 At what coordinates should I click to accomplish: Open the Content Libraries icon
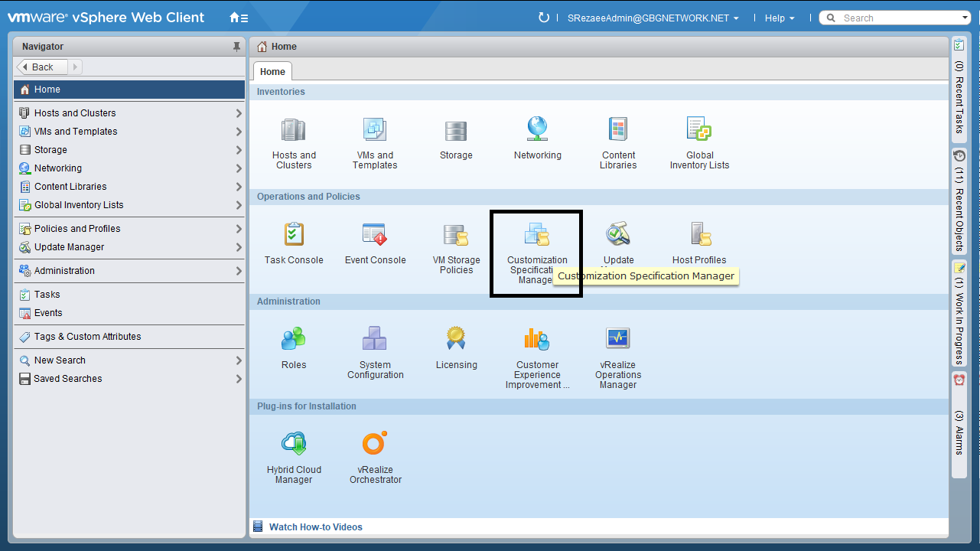point(618,132)
